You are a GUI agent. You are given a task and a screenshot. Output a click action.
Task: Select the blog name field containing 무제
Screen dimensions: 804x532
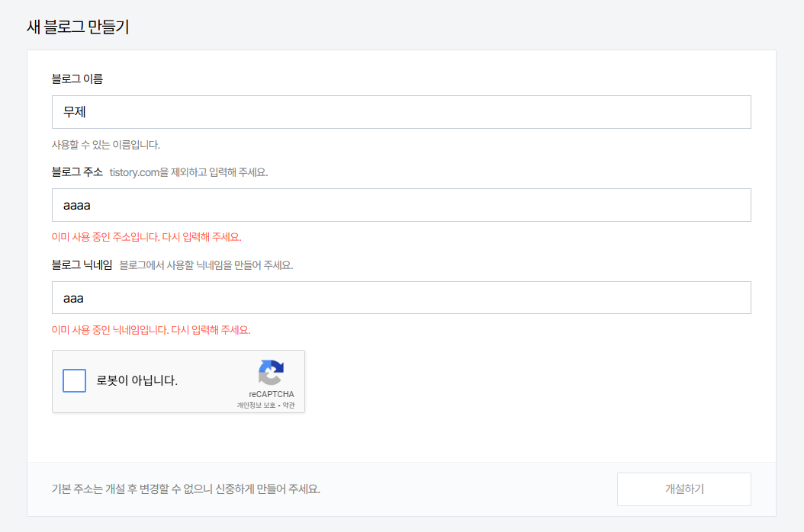point(400,111)
